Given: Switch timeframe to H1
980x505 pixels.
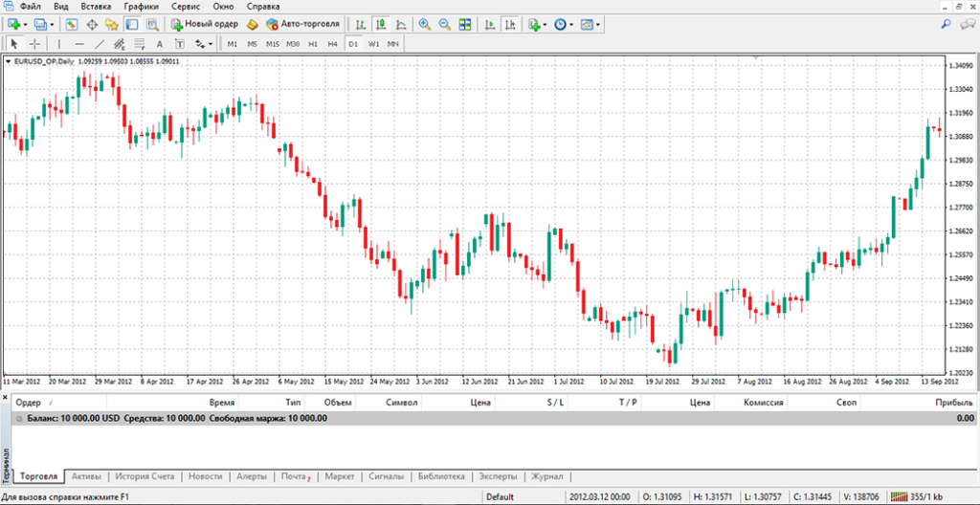Looking at the screenshot, I should 313,44.
